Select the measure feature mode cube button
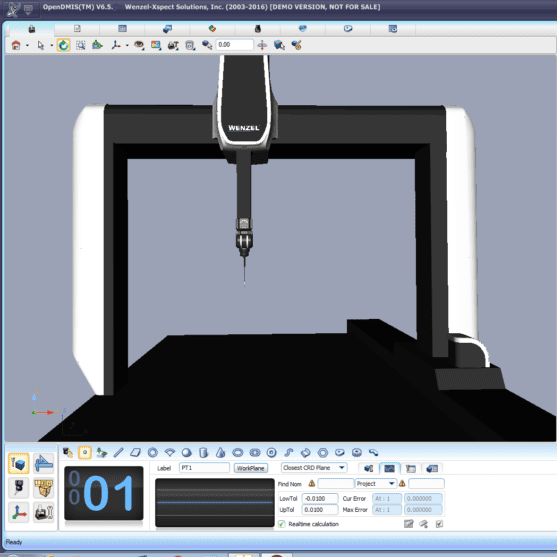 [18, 464]
